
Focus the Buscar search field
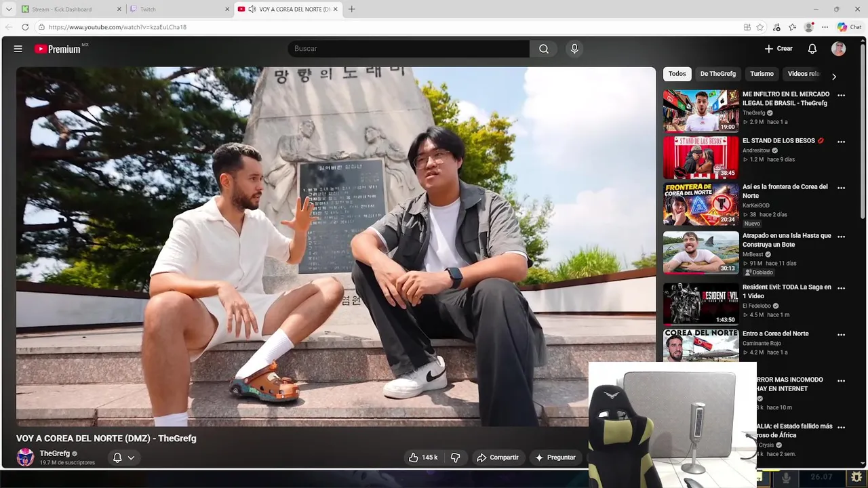click(409, 49)
